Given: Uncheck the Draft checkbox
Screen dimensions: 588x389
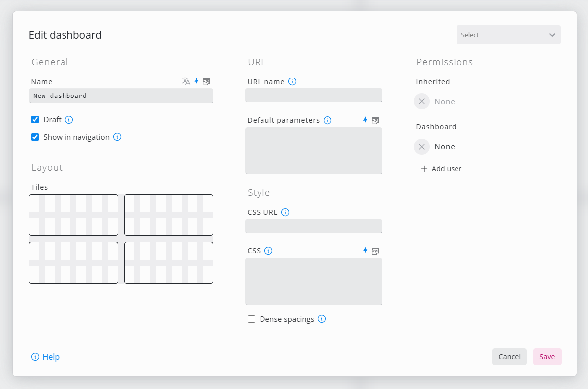Looking at the screenshot, I should point(35,119).
